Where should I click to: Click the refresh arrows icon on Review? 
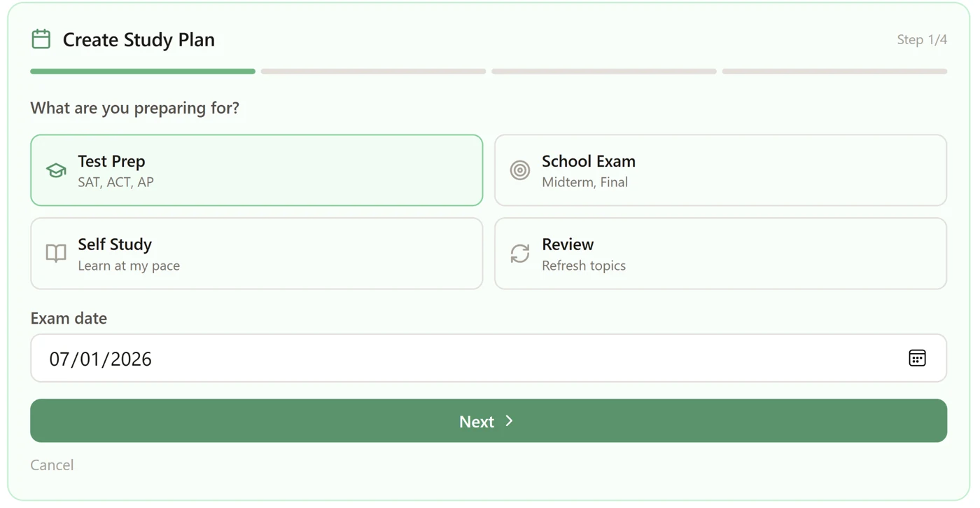tap(519, 253)
